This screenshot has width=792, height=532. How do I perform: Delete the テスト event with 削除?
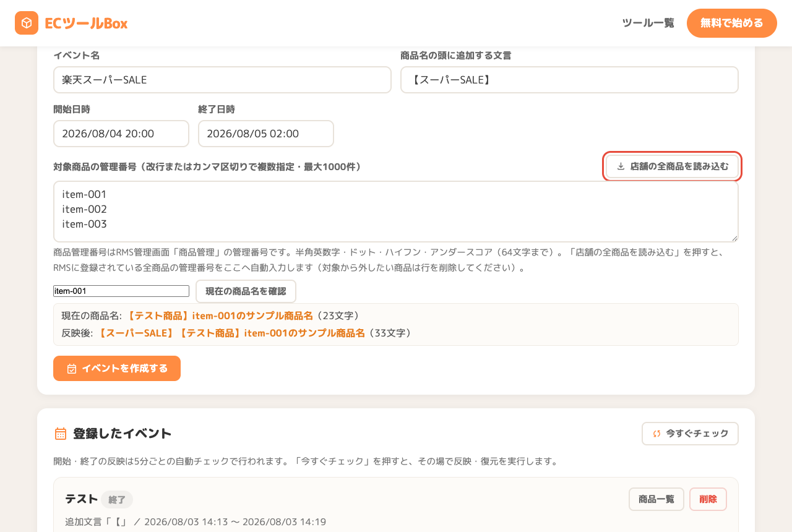pyautogui.click(x=708, y=499)
